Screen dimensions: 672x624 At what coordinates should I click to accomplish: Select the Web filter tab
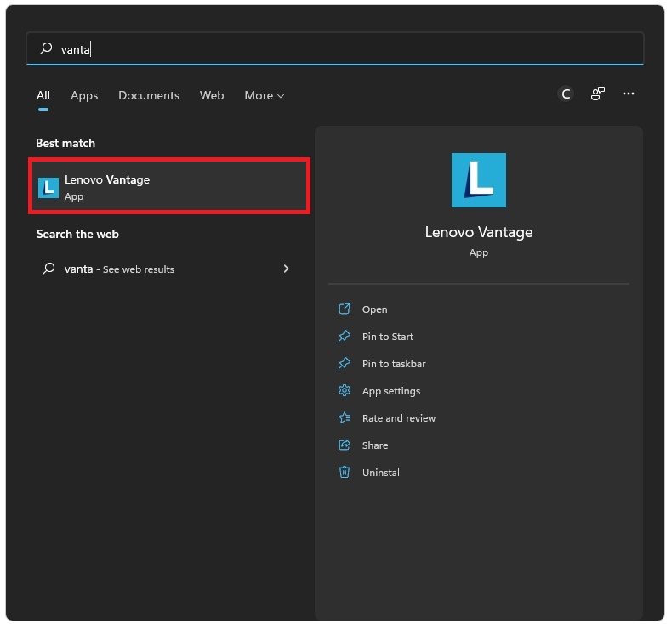point(212,96)
